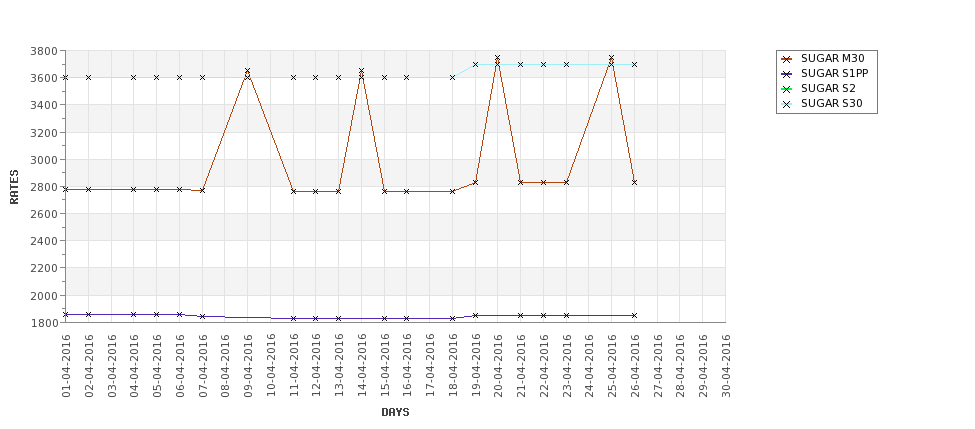Click the 18-04-2016 date label
The image size is (975, 429).
pos(453,366)
